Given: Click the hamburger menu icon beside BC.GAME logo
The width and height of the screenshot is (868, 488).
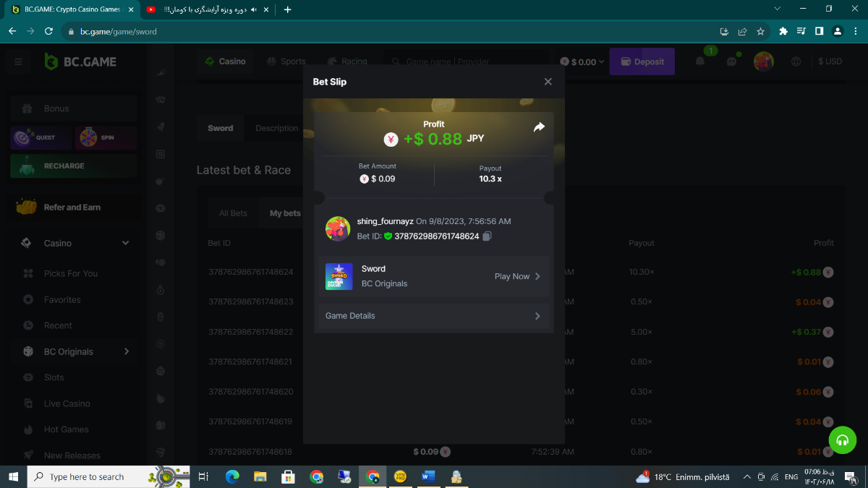Looking at the screenshot, I should (18, 62).
